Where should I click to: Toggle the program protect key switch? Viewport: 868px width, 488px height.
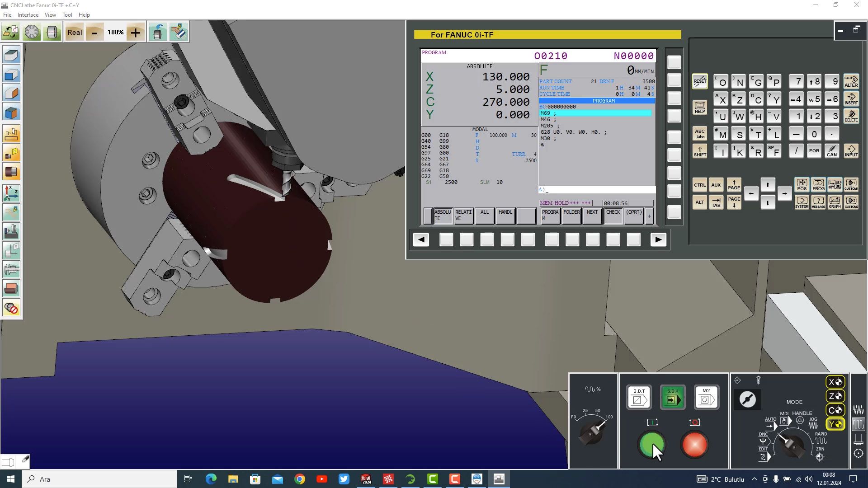click(747, 399)
